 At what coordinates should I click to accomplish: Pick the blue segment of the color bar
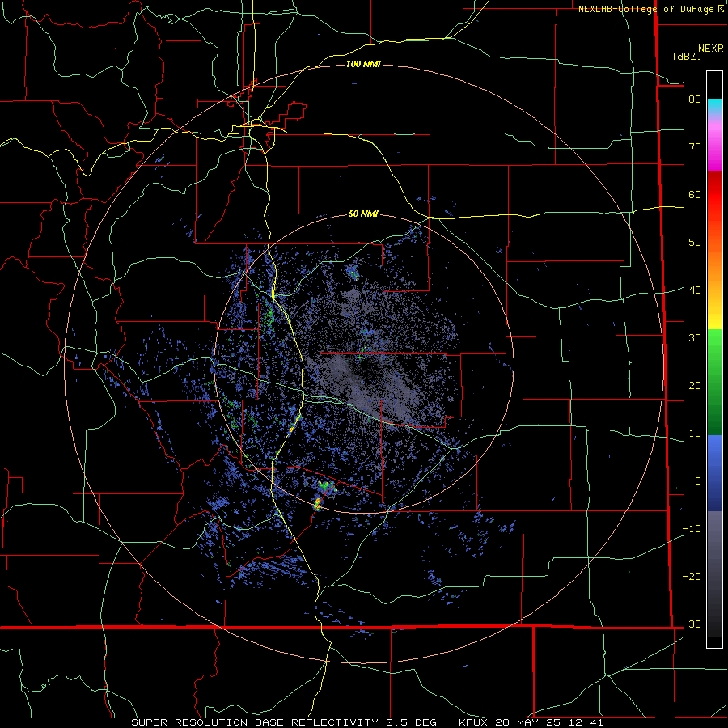[x=714, y=473]
